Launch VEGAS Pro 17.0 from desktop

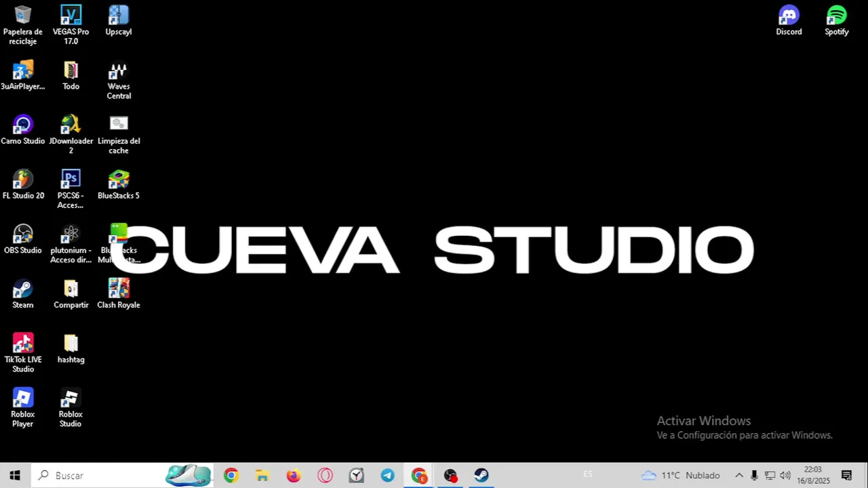pos(71,24)
